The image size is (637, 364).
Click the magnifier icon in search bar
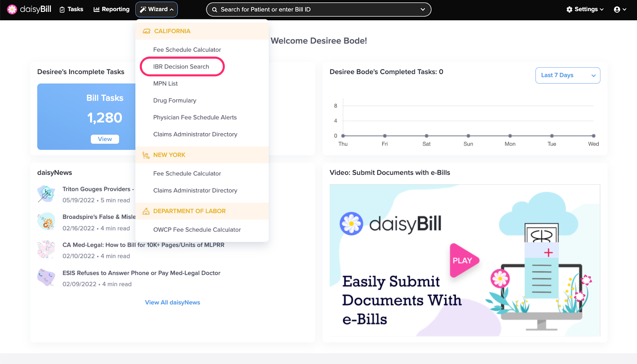click(215, 10)
